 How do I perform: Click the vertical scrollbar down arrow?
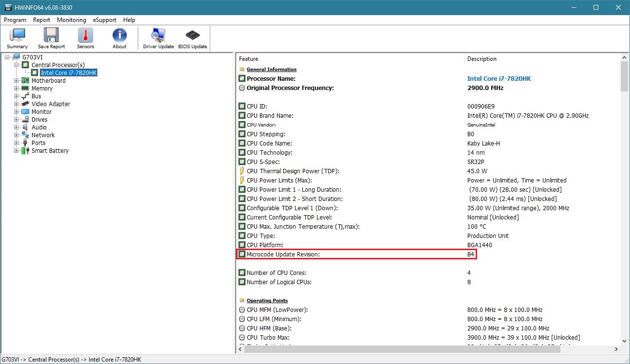[x=625, y=340]
